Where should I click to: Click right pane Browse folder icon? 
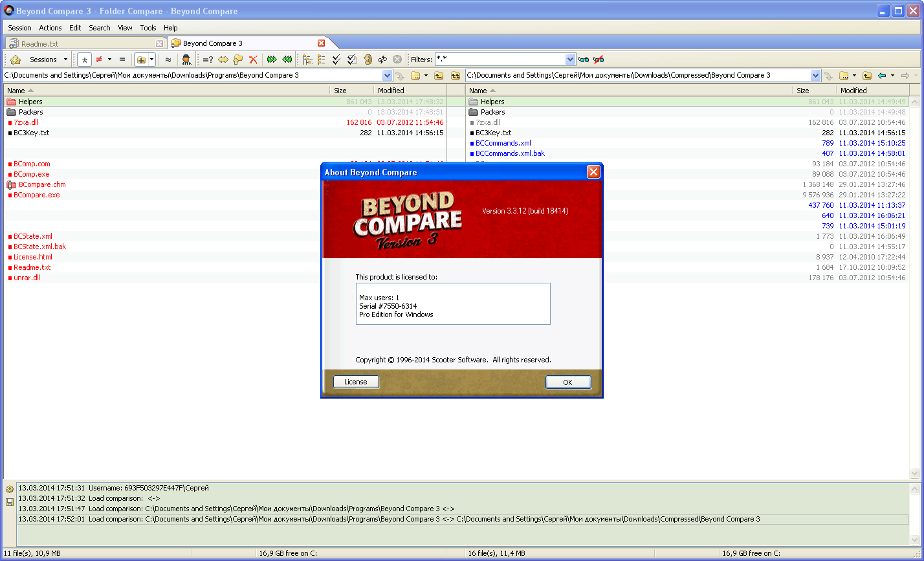click(x=844, y=76)
